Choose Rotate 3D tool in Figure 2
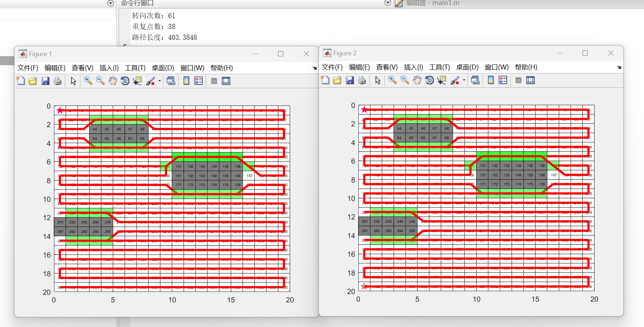The image size is (644, 327). pyautogui.click(x=429, y=80)
